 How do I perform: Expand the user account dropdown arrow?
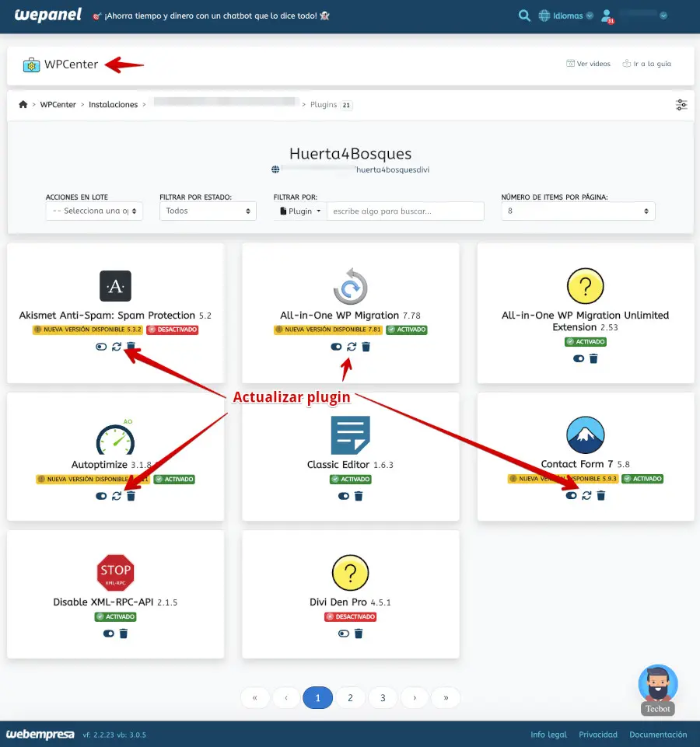pyautogui.click(x=663, y=16)
